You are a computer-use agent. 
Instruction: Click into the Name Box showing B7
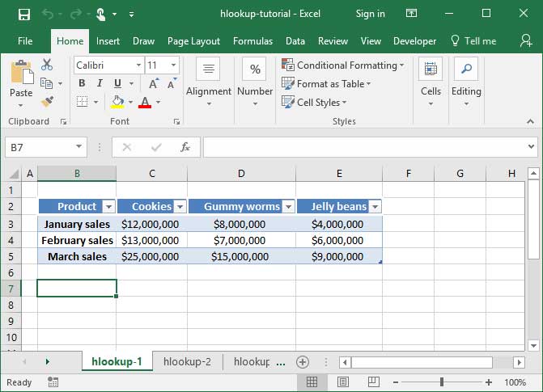pos(39,147)
